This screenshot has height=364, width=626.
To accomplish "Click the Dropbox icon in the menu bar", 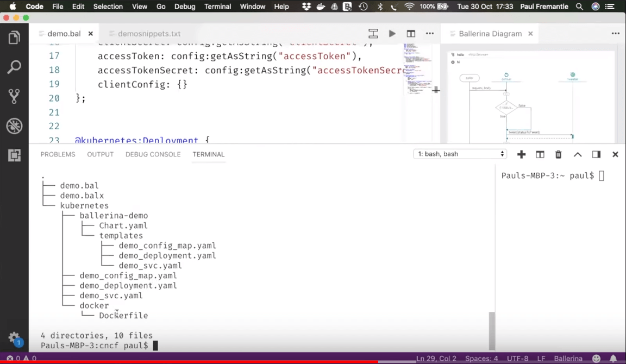I will pos(306,7).
